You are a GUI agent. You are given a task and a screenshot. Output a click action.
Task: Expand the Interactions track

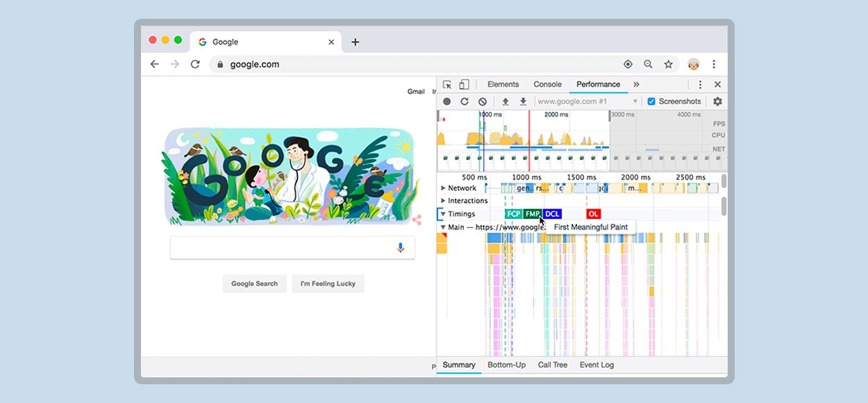[443, 201]
